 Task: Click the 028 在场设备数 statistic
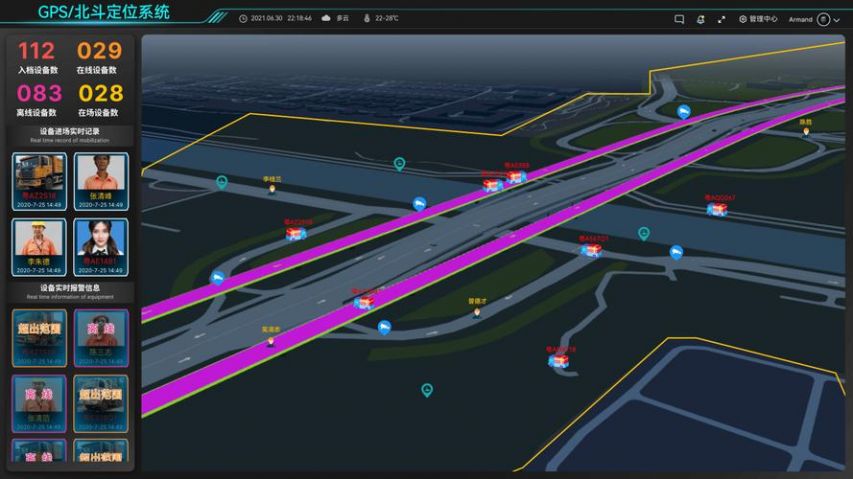pyautogui.click(x=100, y=100)
